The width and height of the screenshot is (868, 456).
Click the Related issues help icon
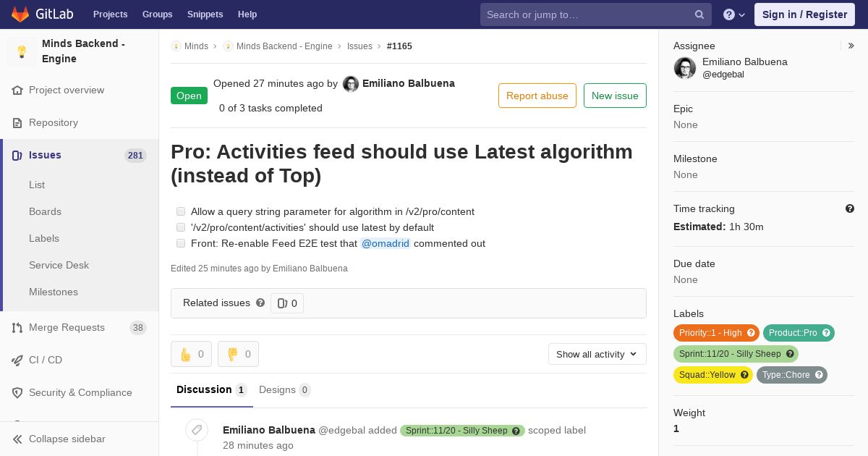[x=260, y=303]
